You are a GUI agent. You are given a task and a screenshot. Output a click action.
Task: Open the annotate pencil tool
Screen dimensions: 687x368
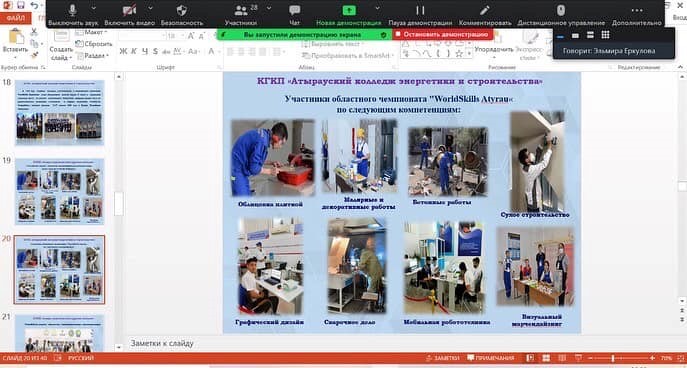click(x=485, y=10)
